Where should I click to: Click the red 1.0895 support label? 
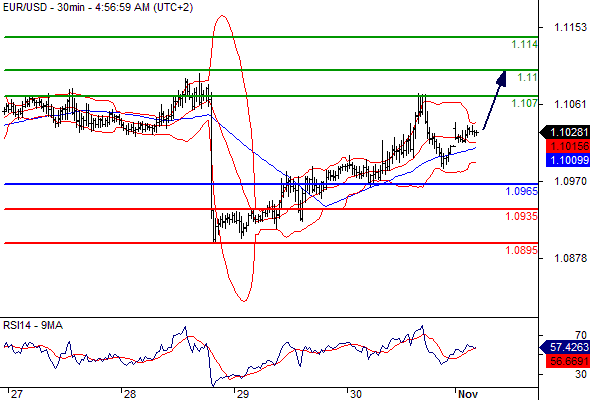pos(522,250)
